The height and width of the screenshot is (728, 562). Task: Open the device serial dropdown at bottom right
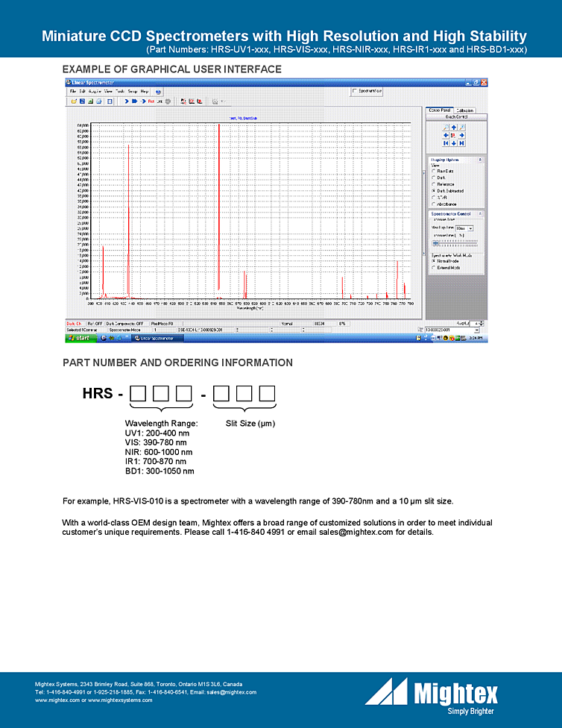pos(477,330)
